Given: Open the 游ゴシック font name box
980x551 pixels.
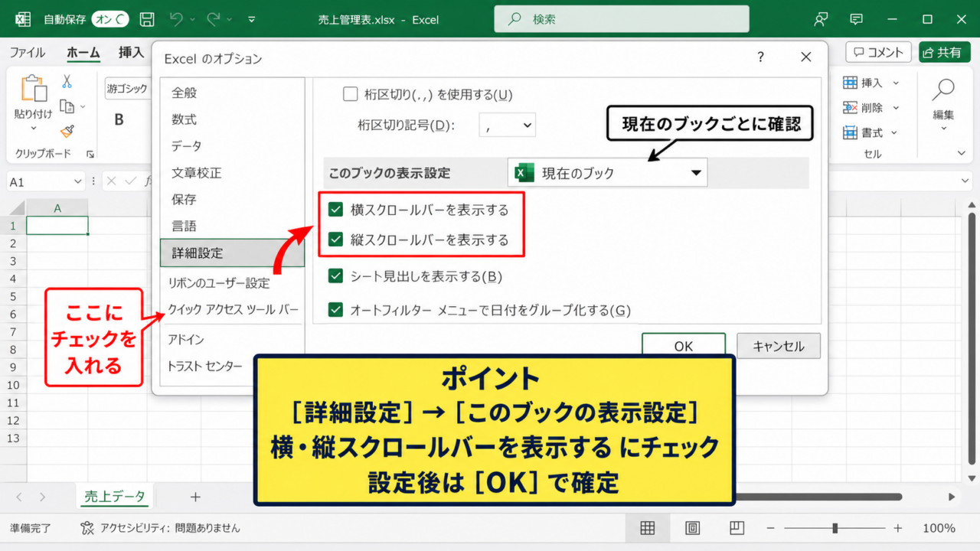Looking at the screenshot, I should pos(128,89).
